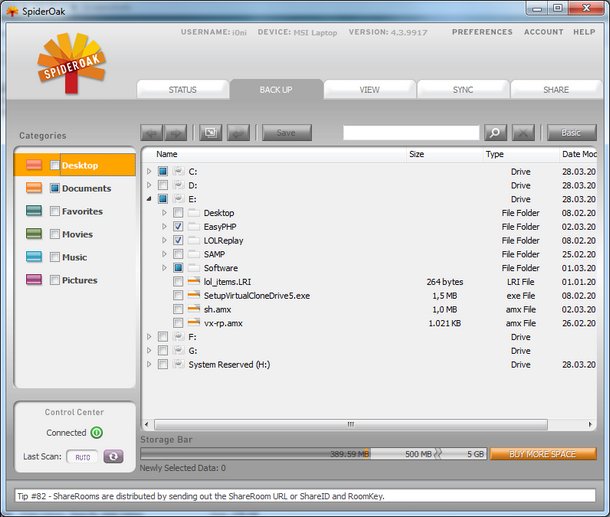Click the EasyPHP folder icon
The height and width of the screenshot is (517, 610).
click(194, 226)
